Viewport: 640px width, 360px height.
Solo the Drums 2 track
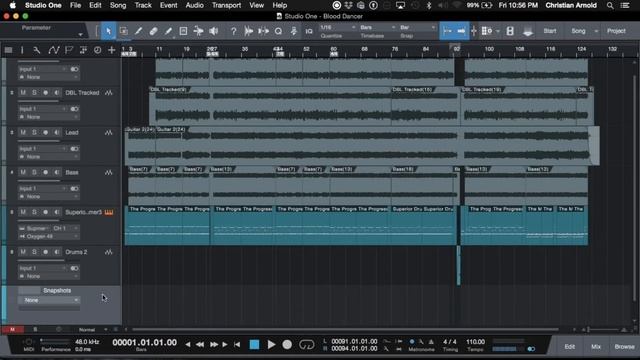click(x=34, y=252)
